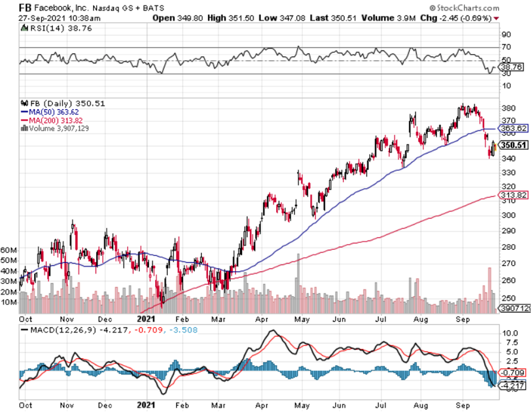The height and width of the screenshot is (413, 532).
Task: Click the High value 351.50
Action: [241, 18]
